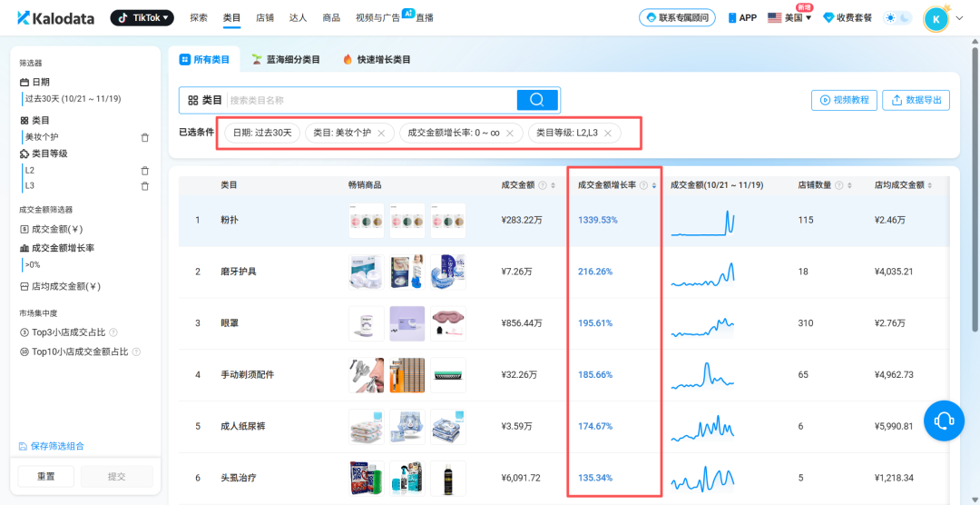The height and width of the screenshot is (505, 980).
Task: Sort by 店均成交金额 column arrows
Action: tap(931, 186)
